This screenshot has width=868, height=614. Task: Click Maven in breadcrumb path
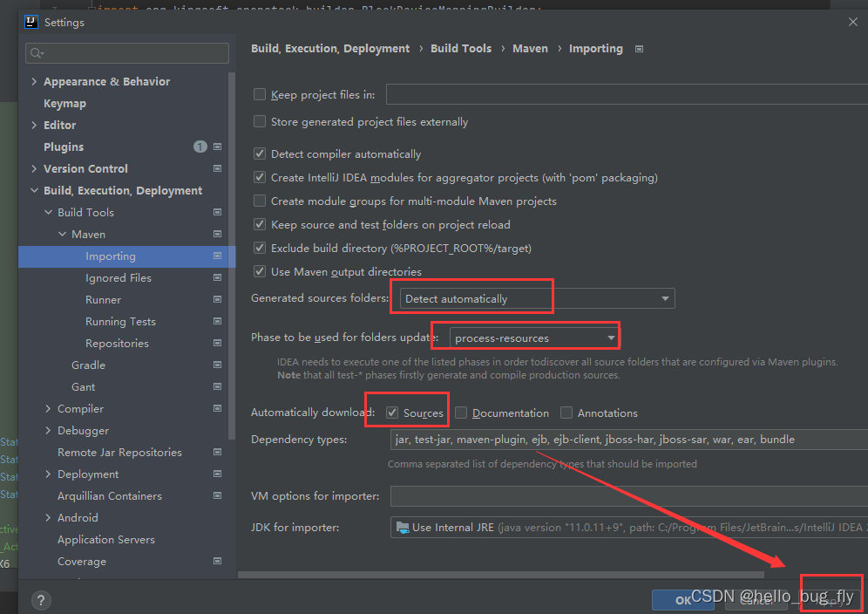pos(531,49)
